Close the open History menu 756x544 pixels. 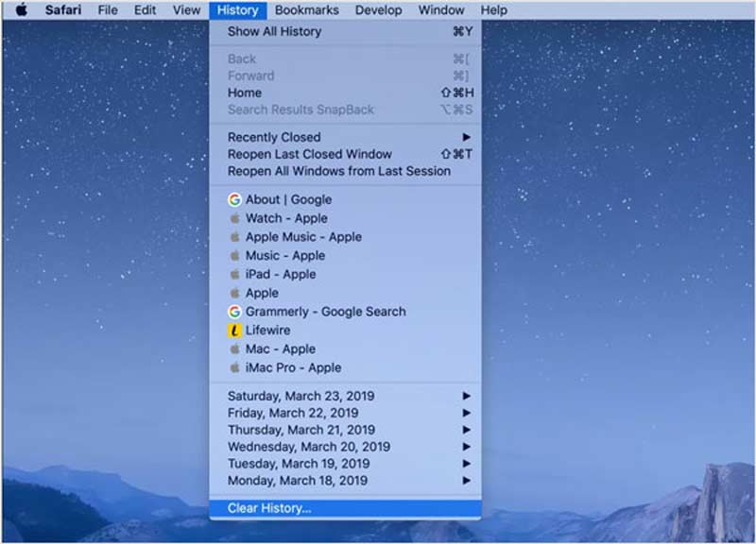238,10
